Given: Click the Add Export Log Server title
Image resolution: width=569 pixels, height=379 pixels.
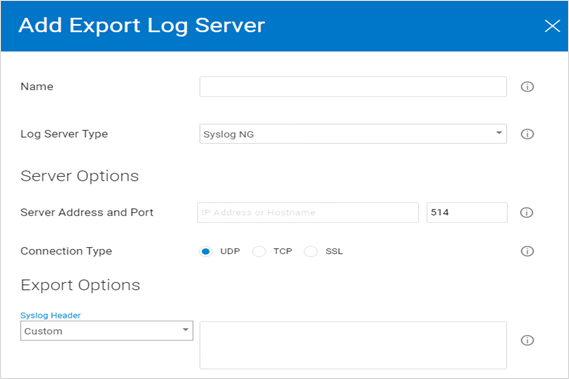Looking at the screenshot, I should click(x=142, y=26).
